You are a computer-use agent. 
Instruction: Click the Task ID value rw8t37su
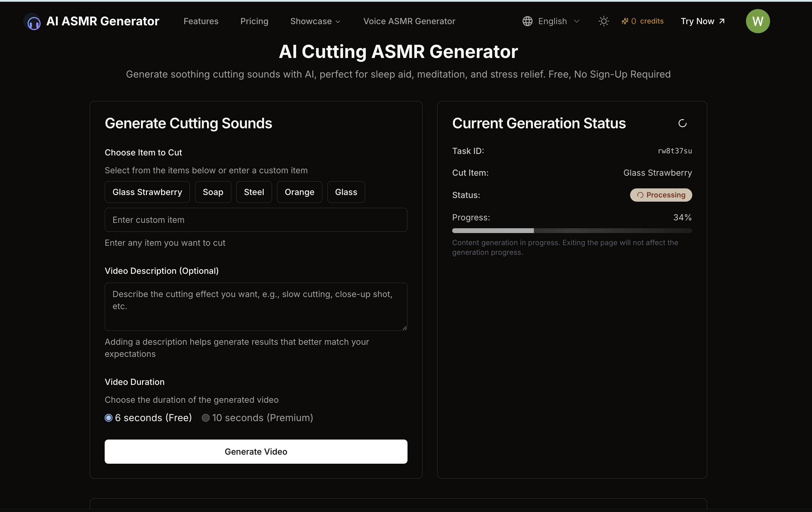point(675,151)
